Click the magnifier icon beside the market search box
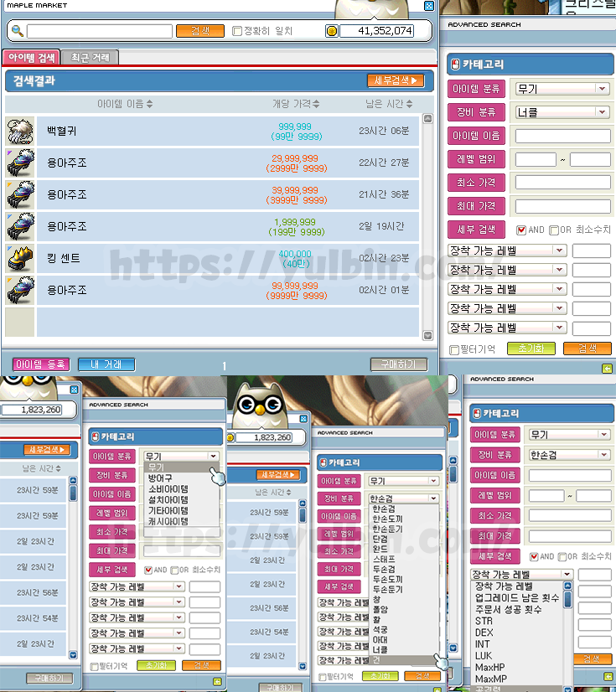This screenshot has width=616, height=692. 18,31
